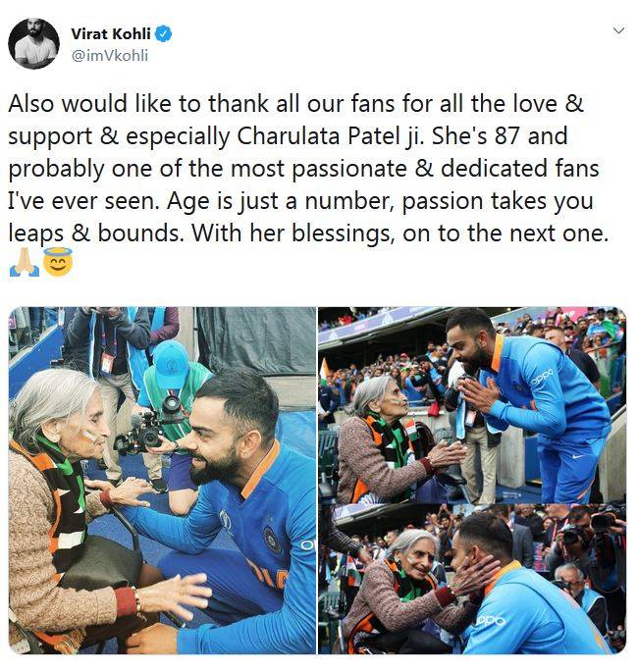The height and width of the screenshot is (672, 638).
Task: Open the Virat Kohli display name link
Action: (x=111, y=33)
